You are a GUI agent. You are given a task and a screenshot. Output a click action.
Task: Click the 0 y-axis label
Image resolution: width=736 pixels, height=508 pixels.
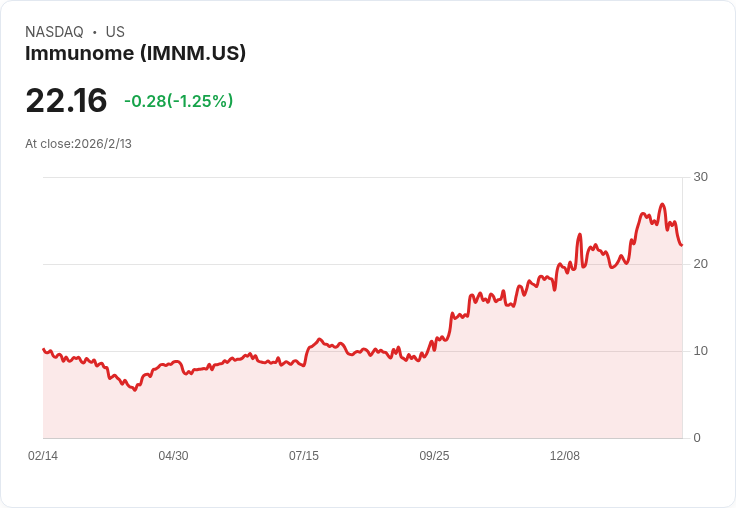pos(697,438)
